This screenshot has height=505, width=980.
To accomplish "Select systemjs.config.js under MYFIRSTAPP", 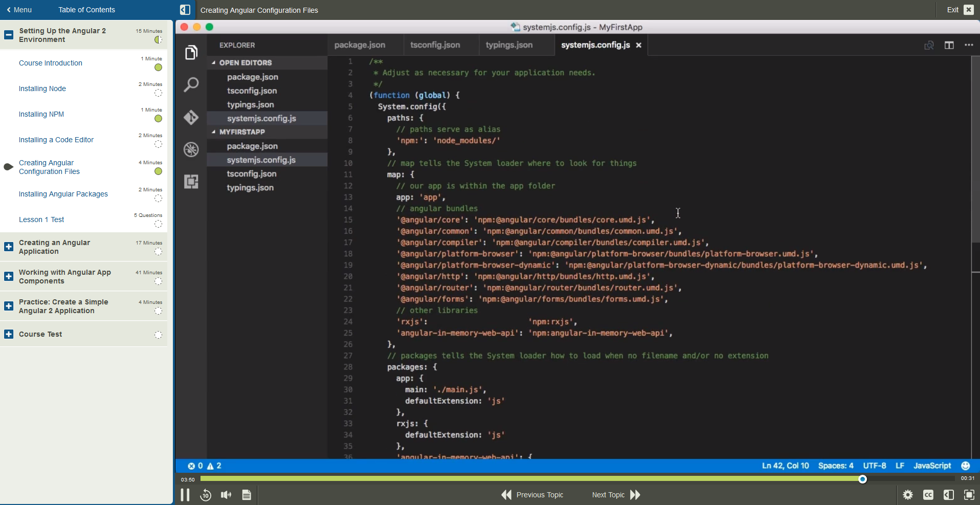I will click(x=262, y=160).
